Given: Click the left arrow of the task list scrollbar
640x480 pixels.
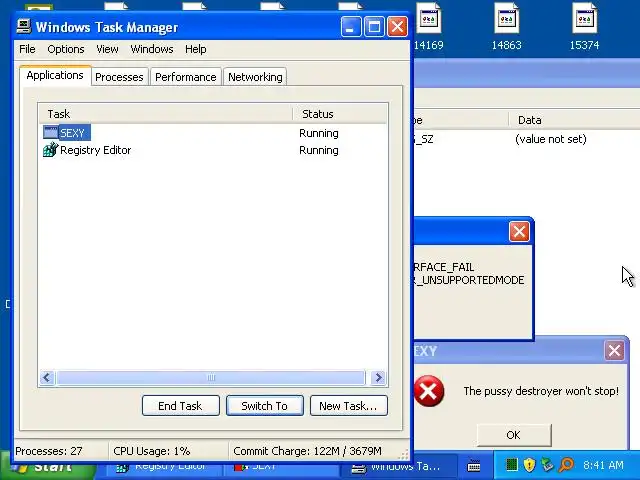Looking at the screenshot, I should tap(47, 378).
